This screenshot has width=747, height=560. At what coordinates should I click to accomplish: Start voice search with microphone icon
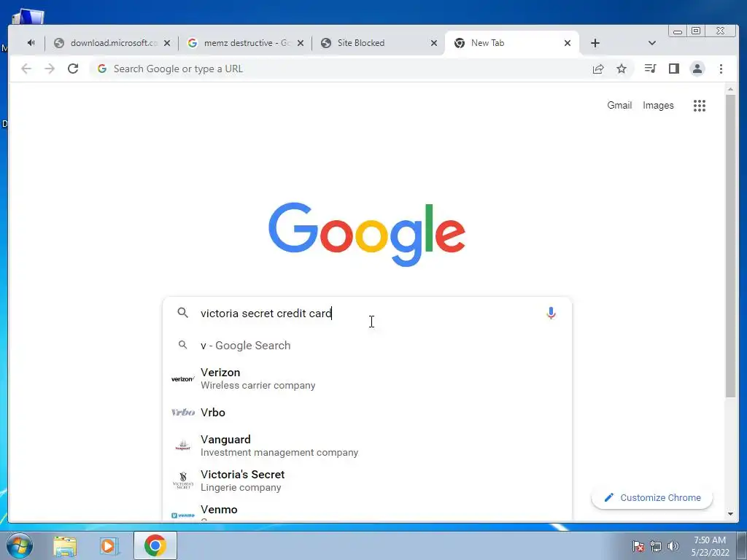[x=551, y=313]
